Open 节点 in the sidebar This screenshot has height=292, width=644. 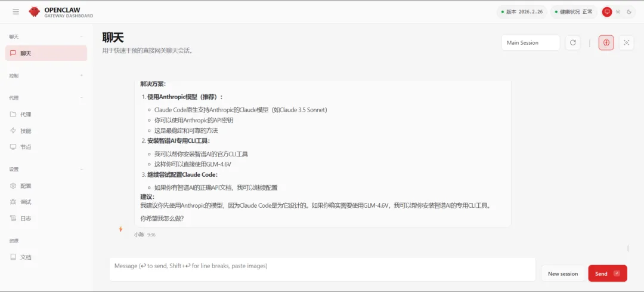point(46,147)
